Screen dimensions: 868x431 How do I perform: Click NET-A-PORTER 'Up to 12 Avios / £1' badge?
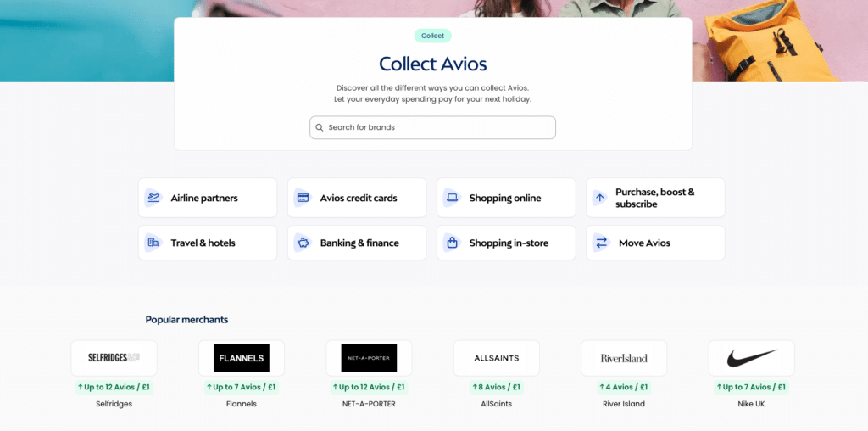(369, 387)
